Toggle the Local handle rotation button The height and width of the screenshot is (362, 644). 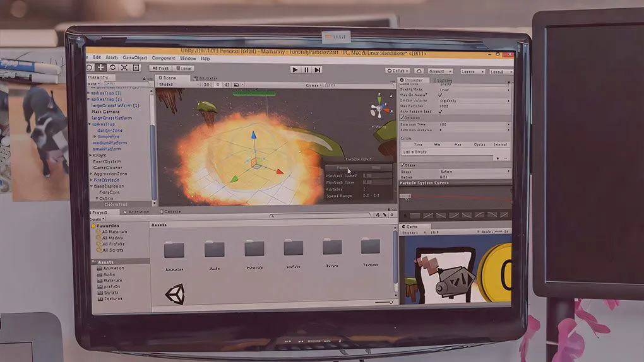click(x=183, y=69)
